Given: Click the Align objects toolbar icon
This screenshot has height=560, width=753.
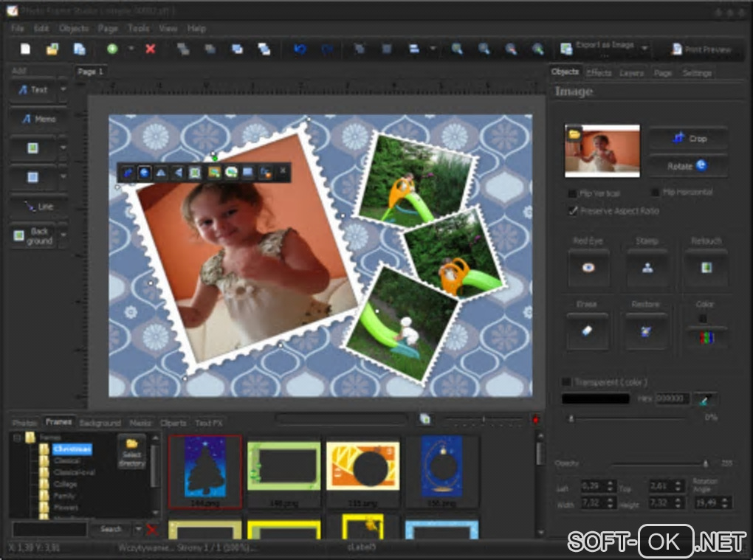Looking at the screenshot, I should click(414, 49).
